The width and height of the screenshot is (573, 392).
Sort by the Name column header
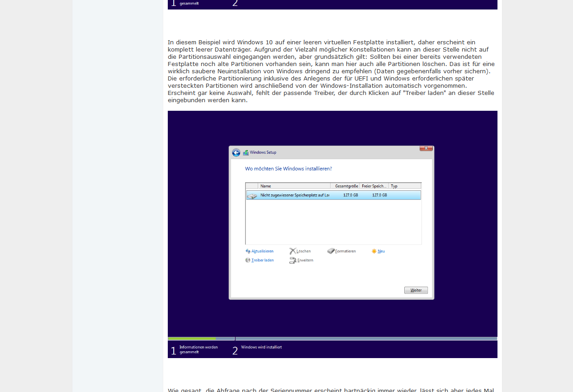(294, 186)
